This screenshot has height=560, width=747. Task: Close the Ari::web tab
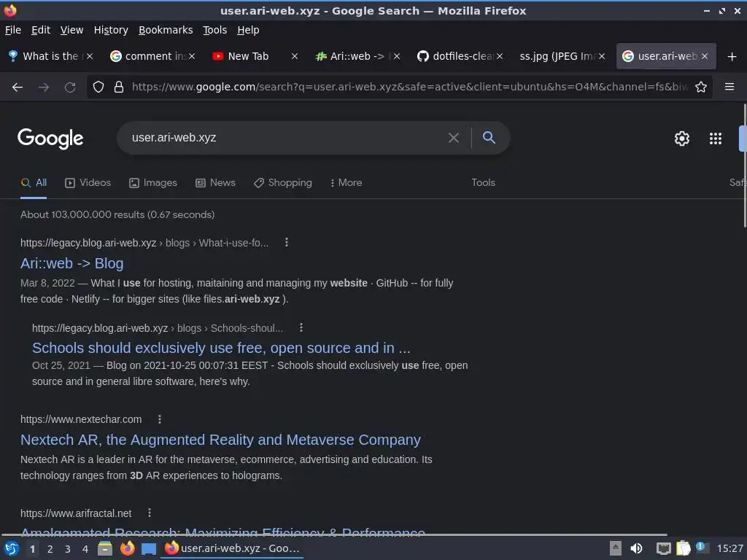(x=397, y=56)
